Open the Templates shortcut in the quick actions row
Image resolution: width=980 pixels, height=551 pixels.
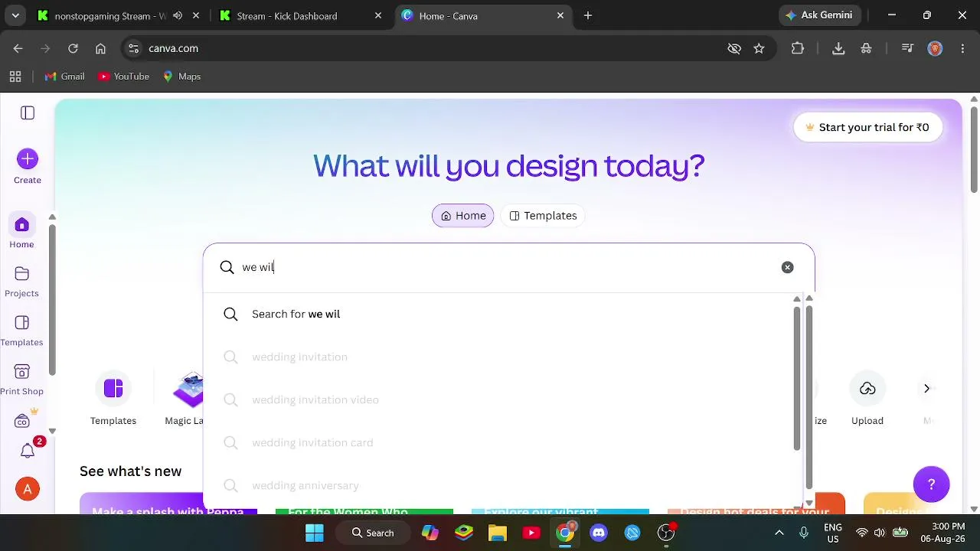tap(113, 399)
